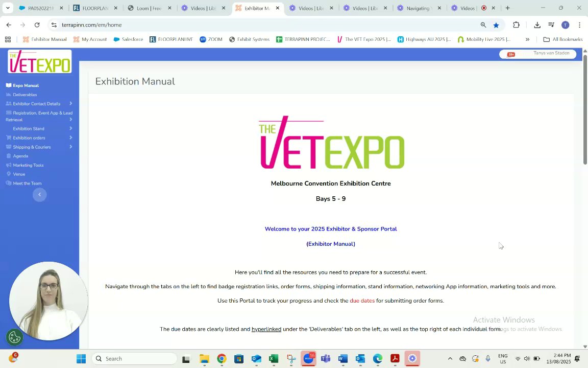Open Marketing Tools in the sidebar
This screenshot has height=368, width=588.
[x=24, y=165]
